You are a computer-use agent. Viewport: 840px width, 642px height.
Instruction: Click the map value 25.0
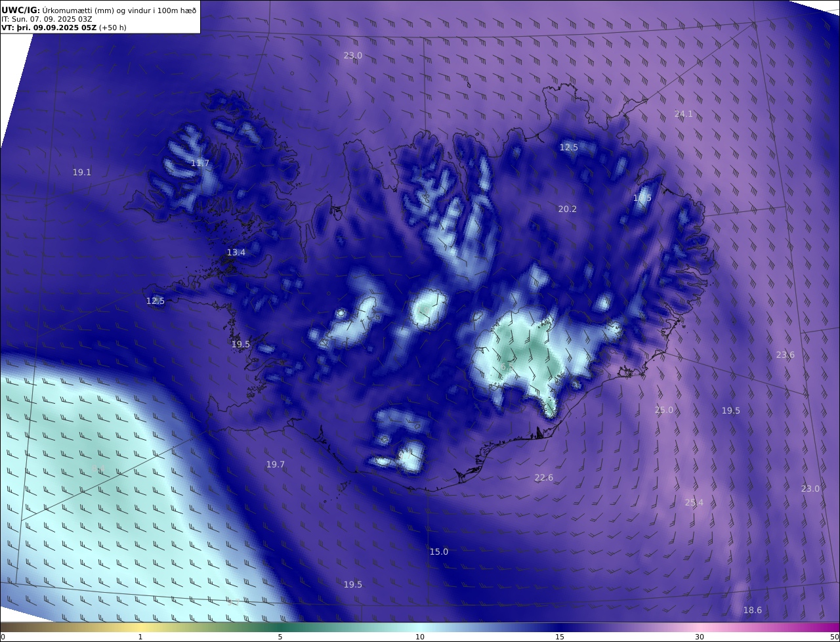(663, 410)
